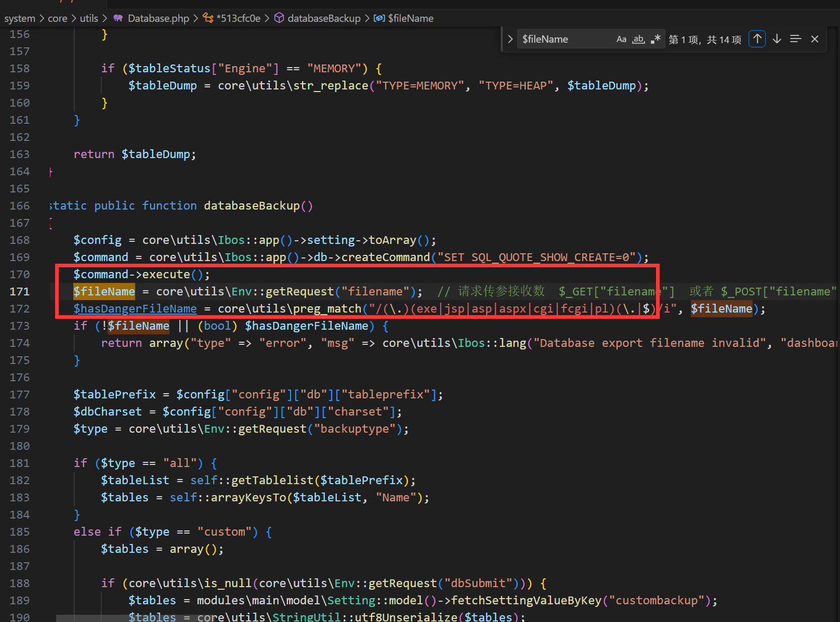Click the class symbol icon in breadcrumb
This screenshot has width=840, height=622.
point(208,18)
